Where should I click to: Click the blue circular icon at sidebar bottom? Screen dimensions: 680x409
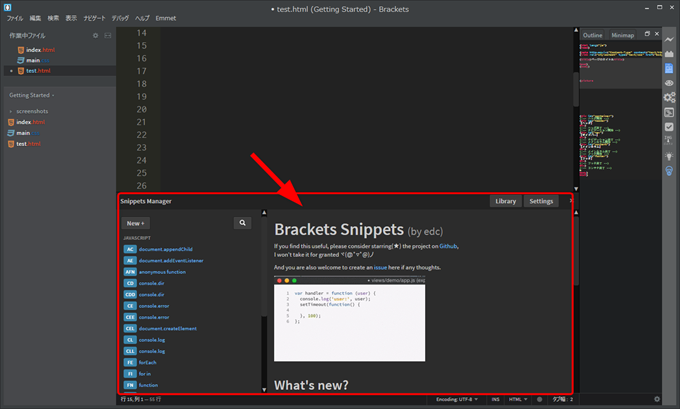click(x=669, y=171)
